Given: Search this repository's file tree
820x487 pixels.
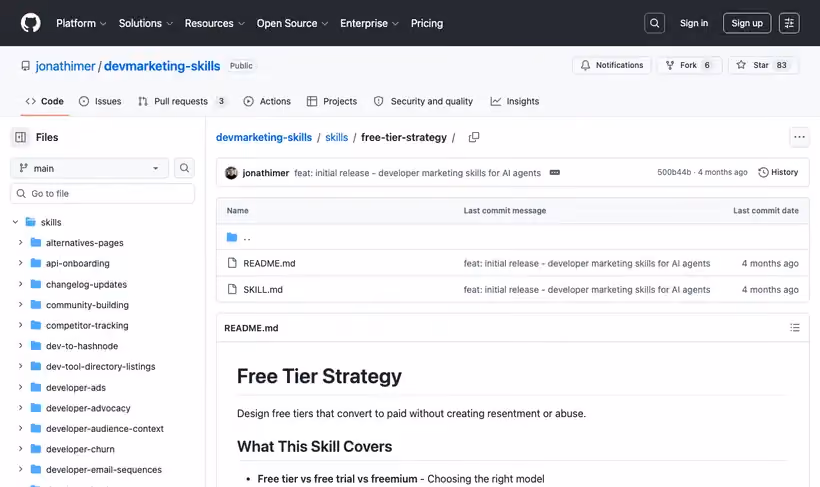Looking at the screenshot, I should [x=184, y=168].
